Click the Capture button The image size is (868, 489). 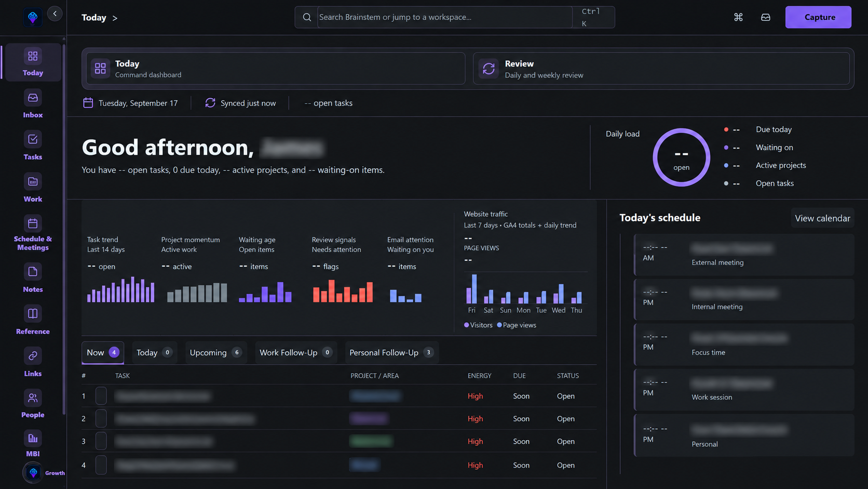click(818, 17)
